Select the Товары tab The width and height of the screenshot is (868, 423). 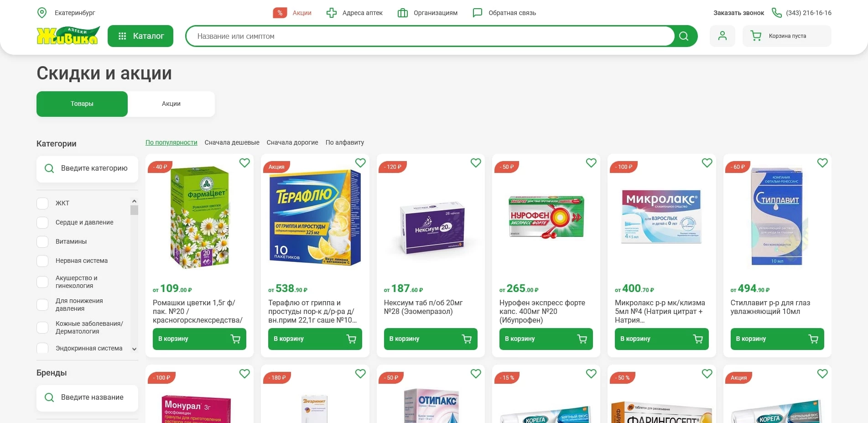click(x=82, y=104)
